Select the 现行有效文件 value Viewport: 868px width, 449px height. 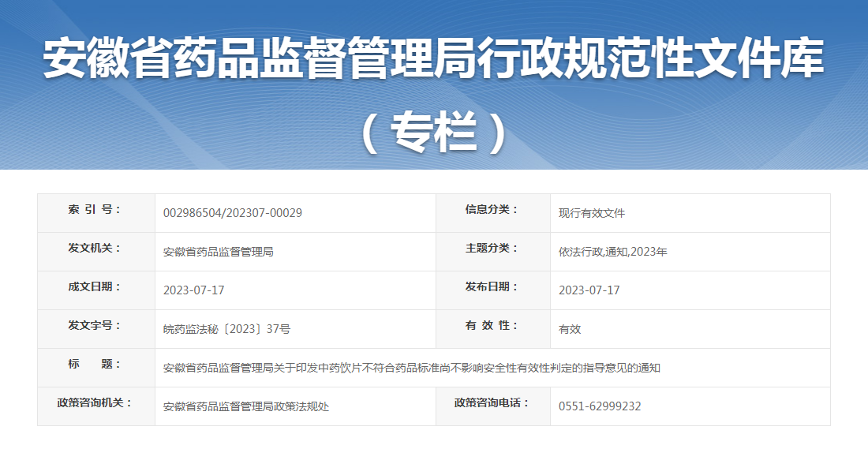(x=592, y=213)
